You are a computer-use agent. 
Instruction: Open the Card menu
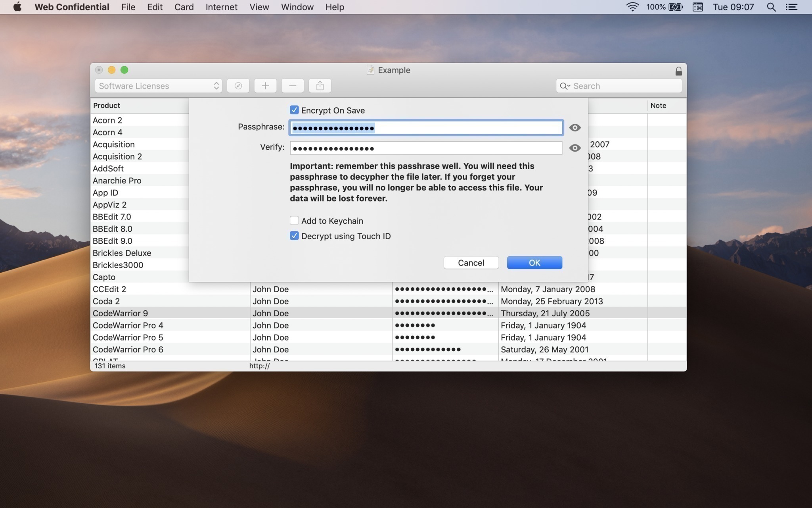coord(184,7)
